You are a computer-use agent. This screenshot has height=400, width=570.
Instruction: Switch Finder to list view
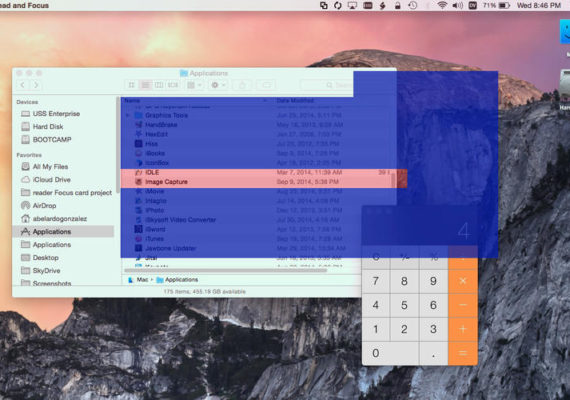click(145, 85)
